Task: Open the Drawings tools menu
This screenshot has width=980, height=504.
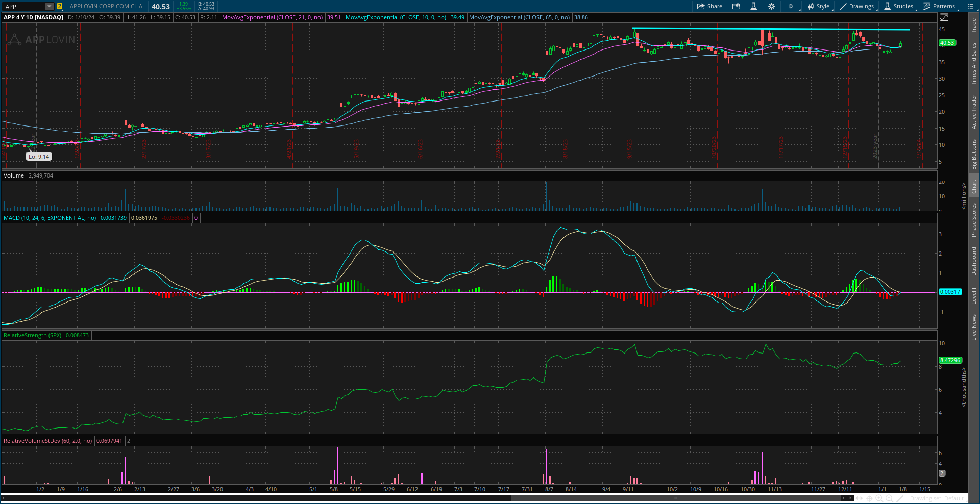Action: 857,6
